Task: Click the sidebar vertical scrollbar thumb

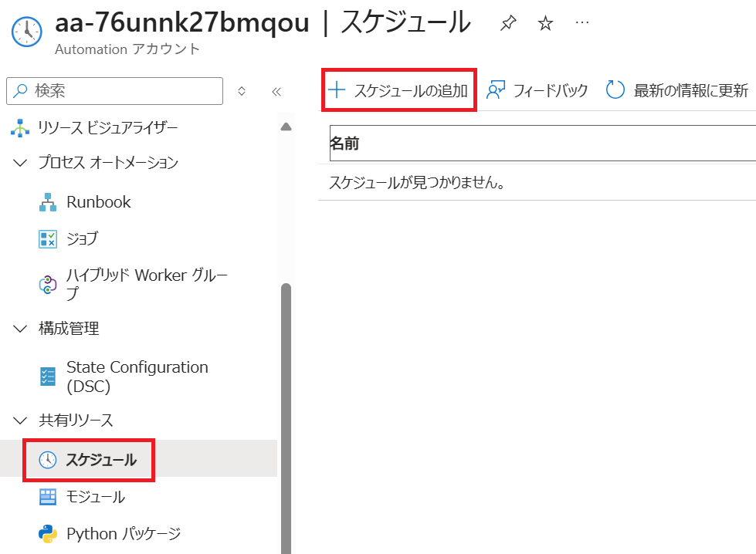Action: pos(286,418)
